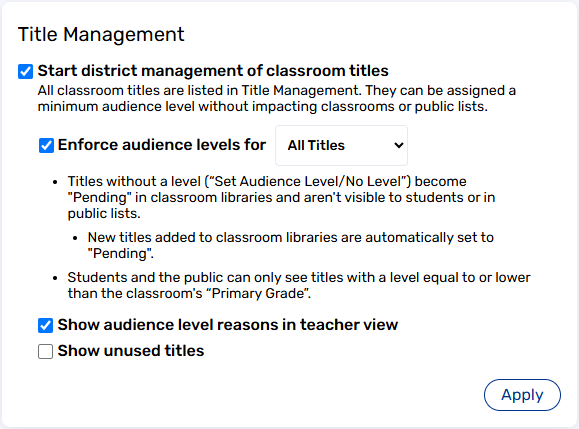Click the Apply button
Screen dimensions: 579x429
pos(522,395)
